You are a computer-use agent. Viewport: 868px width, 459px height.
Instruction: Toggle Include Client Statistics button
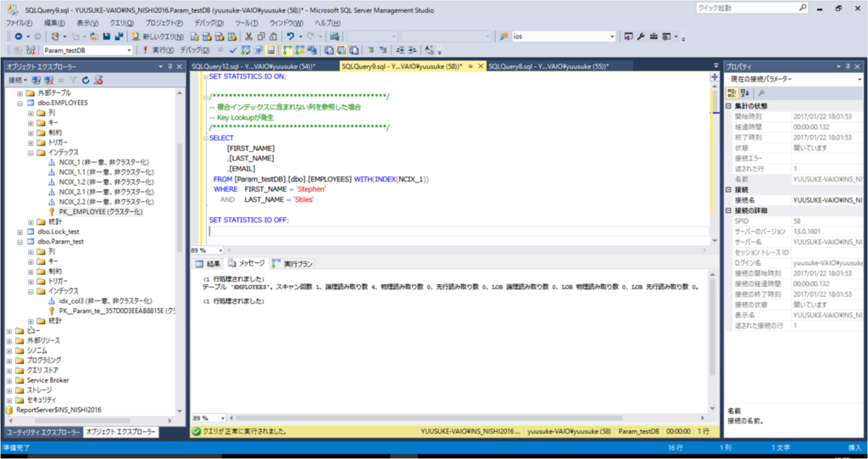pos(312,50)
